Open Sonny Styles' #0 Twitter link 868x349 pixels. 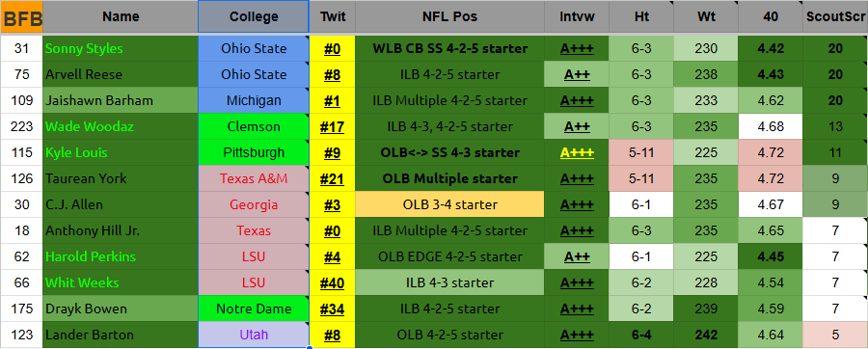click(332, 48)
